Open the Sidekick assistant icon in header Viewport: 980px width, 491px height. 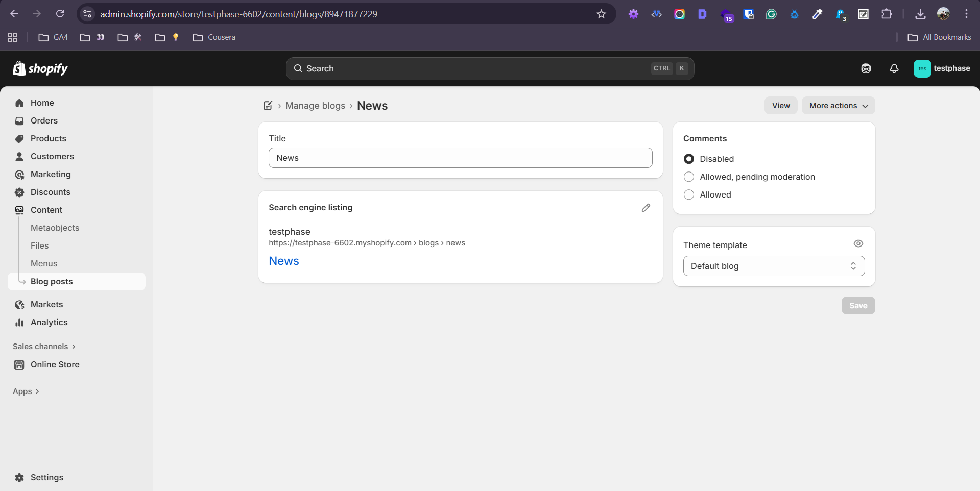coord(866,68)
